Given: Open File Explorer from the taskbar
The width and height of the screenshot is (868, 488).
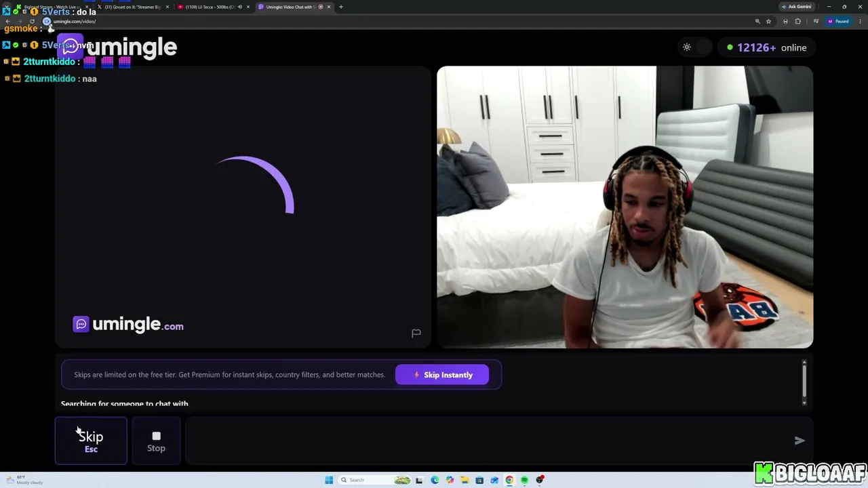Looking at the screenshot, I should 465,480.
